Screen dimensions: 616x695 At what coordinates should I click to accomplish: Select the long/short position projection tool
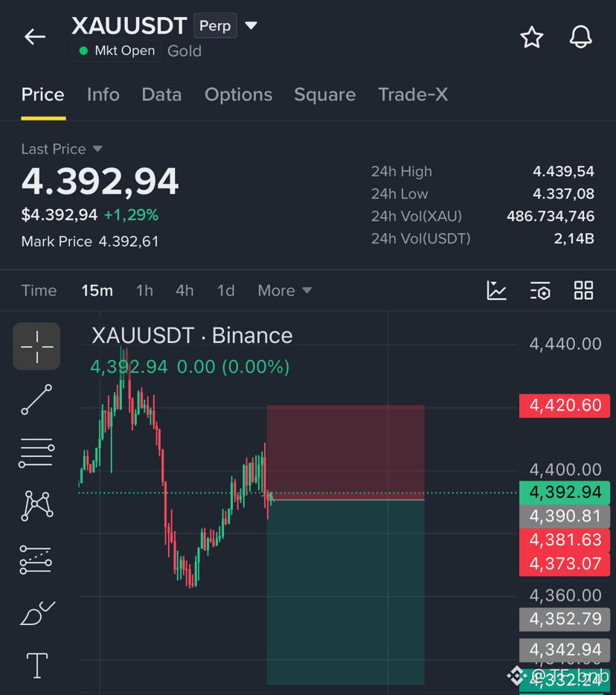(36, 560)
